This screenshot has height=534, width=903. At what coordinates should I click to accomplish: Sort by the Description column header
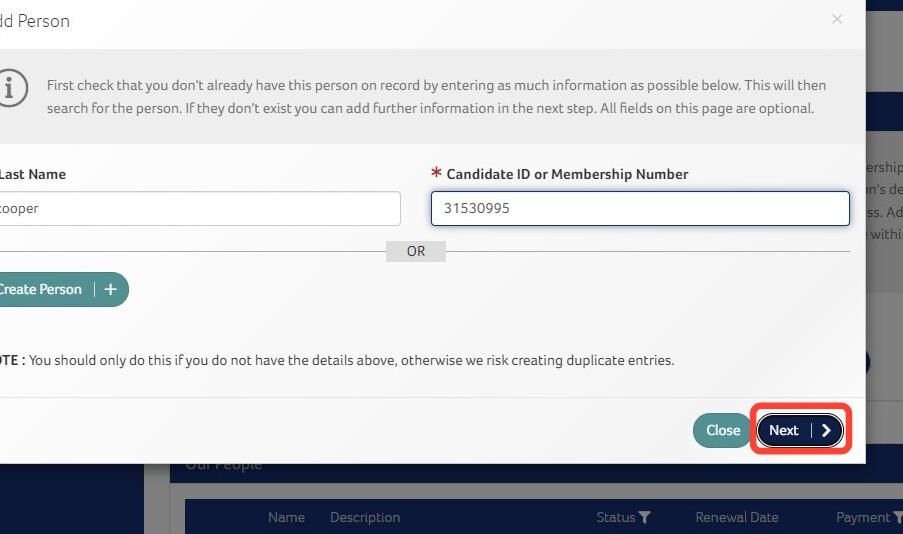(x=365, y=517)
